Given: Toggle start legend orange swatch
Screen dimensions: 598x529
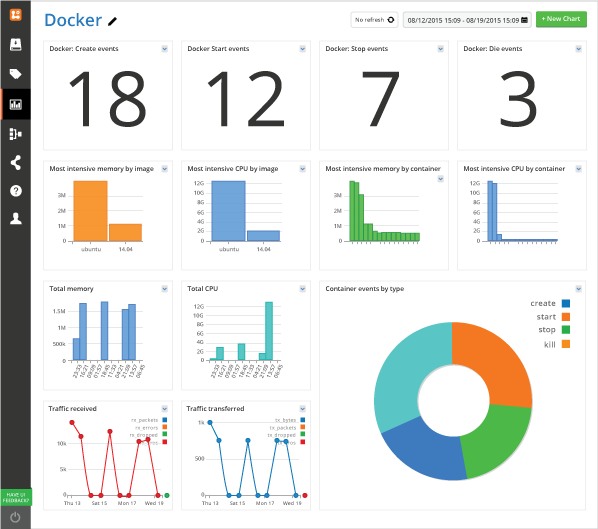Looking at the screenshot, I should [566, 317].
